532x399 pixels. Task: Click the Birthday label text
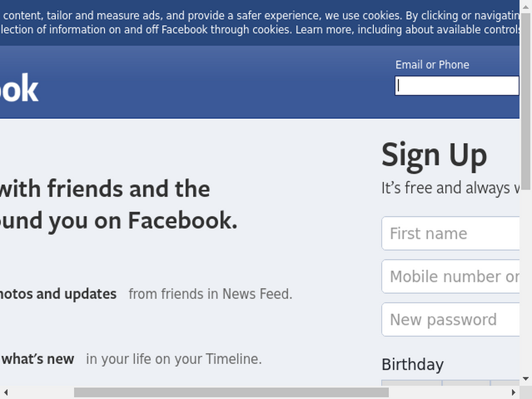coord(413,365)
